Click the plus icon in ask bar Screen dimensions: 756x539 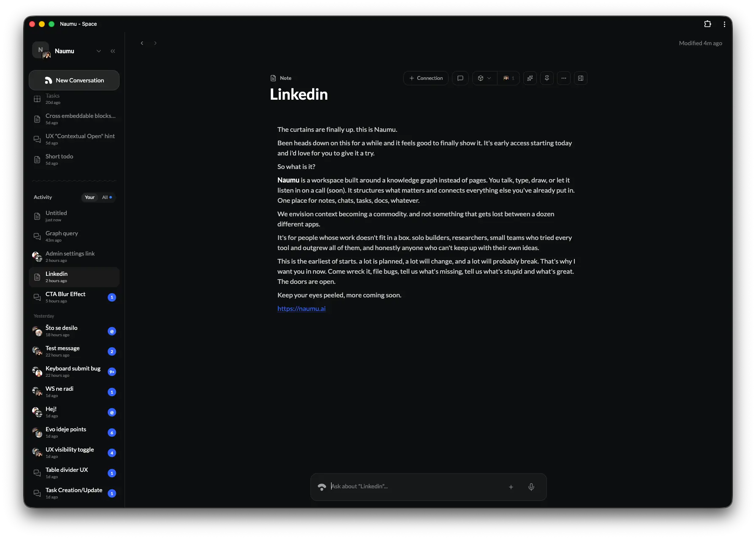[x=511, y=487]
